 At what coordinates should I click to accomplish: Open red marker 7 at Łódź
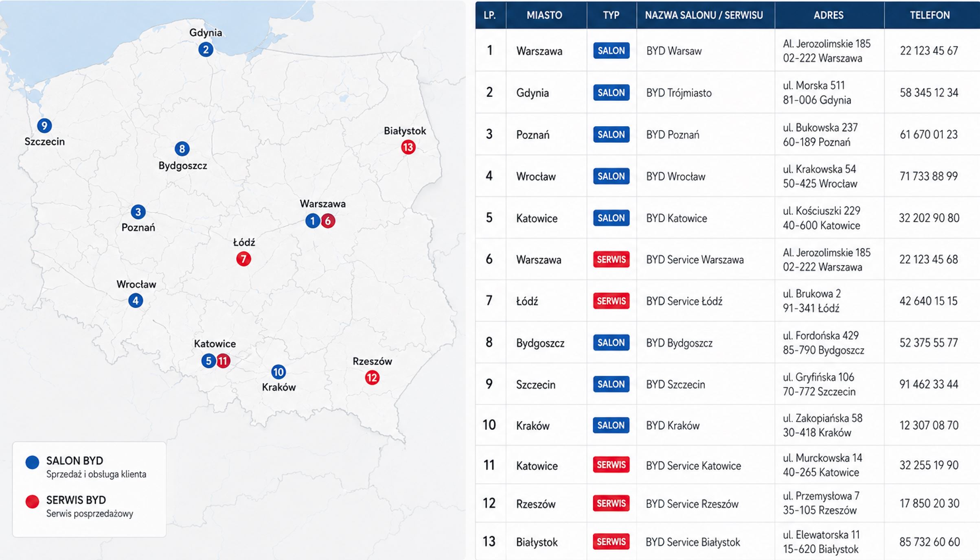pos(243,259)
